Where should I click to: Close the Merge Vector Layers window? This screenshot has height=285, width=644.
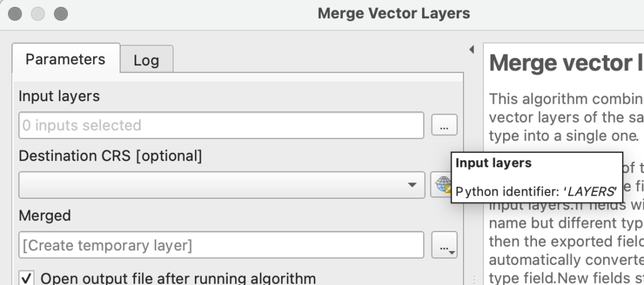click(15, 14)
